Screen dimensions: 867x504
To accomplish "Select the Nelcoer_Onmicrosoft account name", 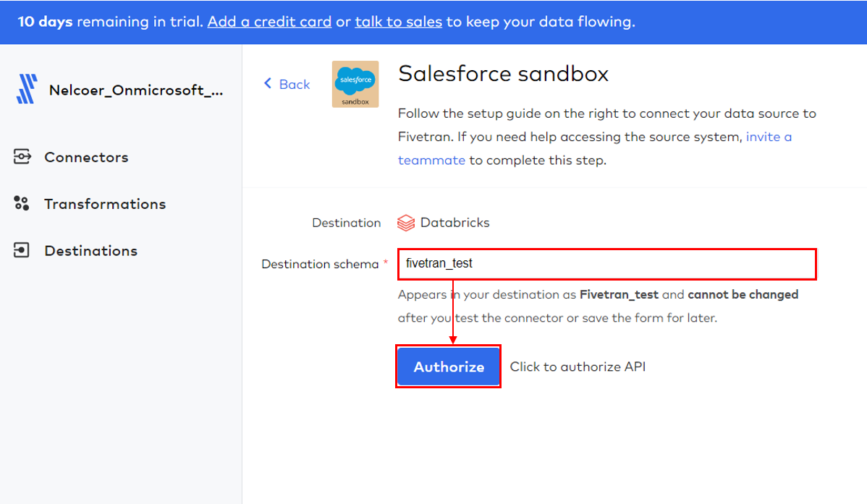I will (x=136, y=90).
